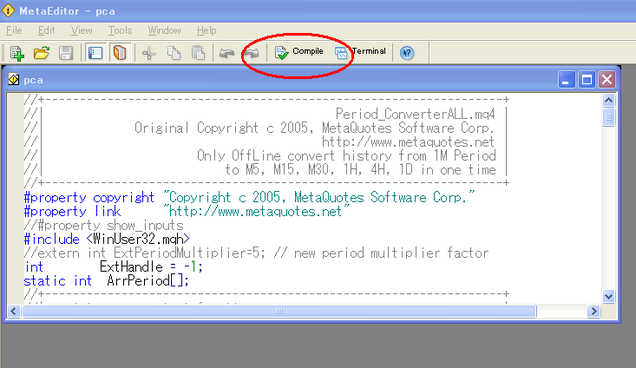Save the document with the floppy disk icon
The width and height of the screenshot is (636, 368).
66,53
